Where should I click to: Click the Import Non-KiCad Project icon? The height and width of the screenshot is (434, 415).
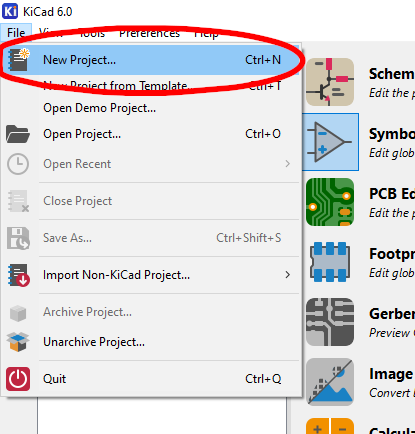pos(18,275)
